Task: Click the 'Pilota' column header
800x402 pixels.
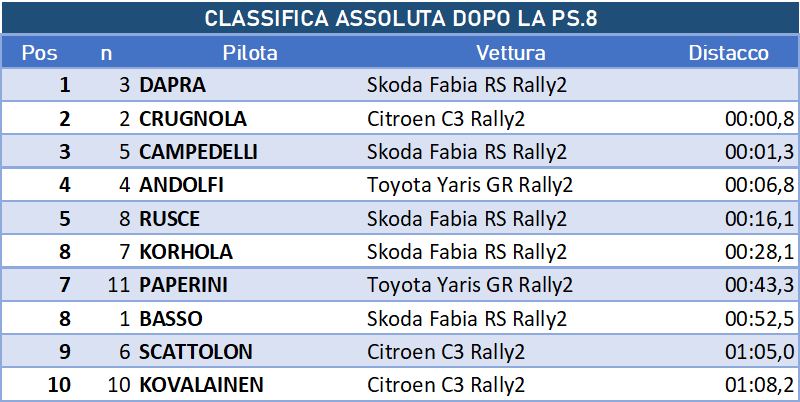Action: (250, 53)
